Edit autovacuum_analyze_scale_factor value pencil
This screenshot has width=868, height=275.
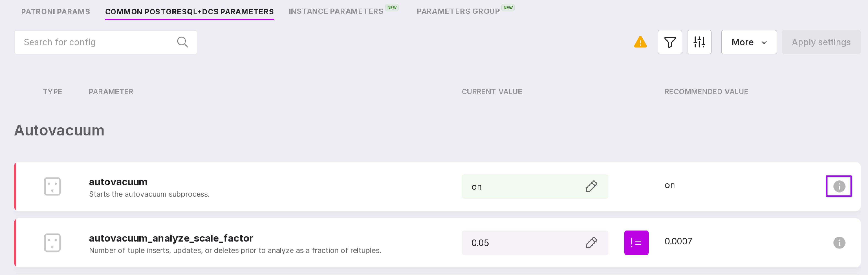(x=591, y=243)
